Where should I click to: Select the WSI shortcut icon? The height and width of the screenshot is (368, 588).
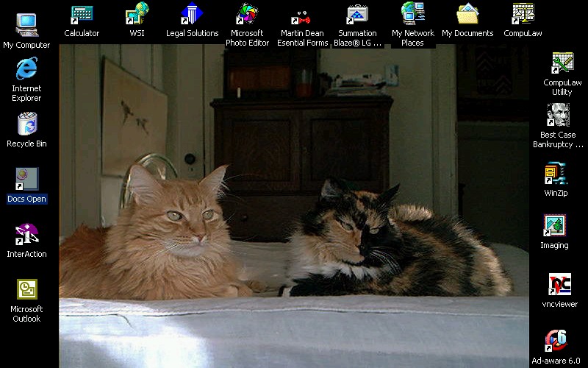click(x=137, y=13)
